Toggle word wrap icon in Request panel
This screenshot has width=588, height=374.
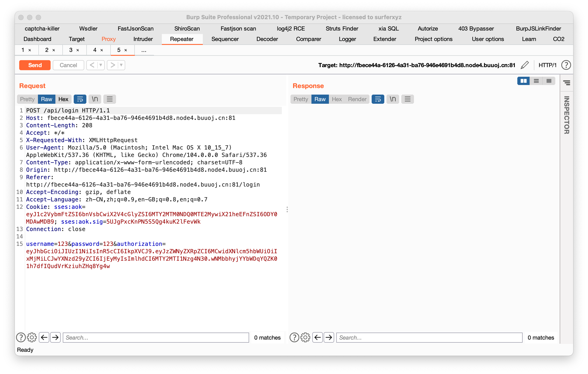(x=80, y=99)
